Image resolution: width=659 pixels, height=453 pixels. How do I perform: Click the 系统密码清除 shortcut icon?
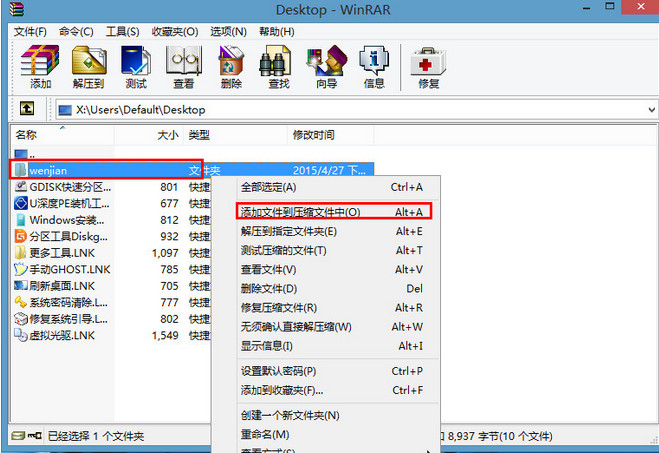[x=21, y=302]
